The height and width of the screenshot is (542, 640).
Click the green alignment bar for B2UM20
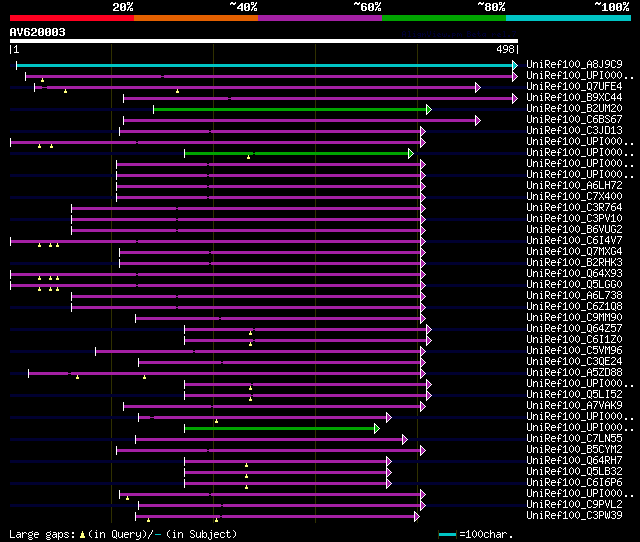coord(290,109)
